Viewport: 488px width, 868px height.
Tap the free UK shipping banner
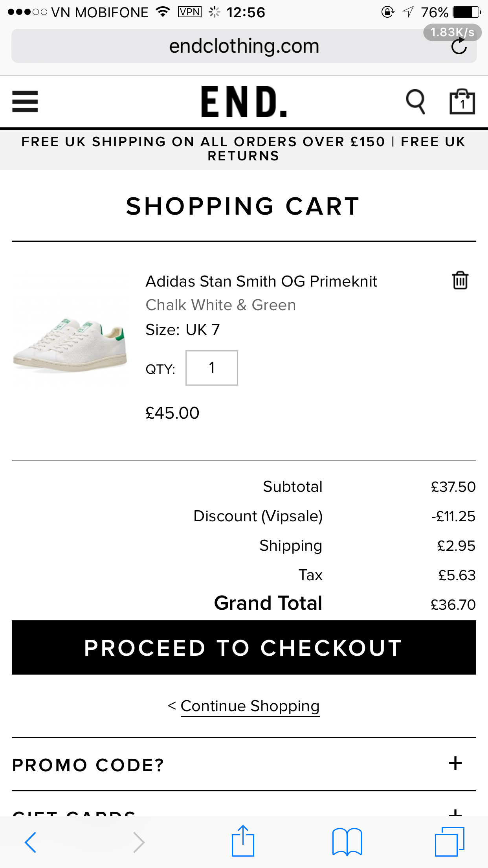(x=244, y=149)
